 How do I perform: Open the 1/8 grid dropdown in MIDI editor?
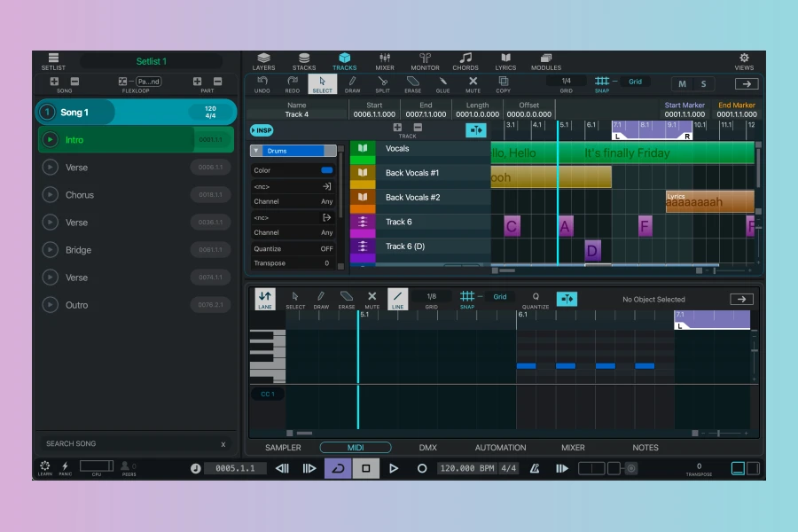pos(431,297)
